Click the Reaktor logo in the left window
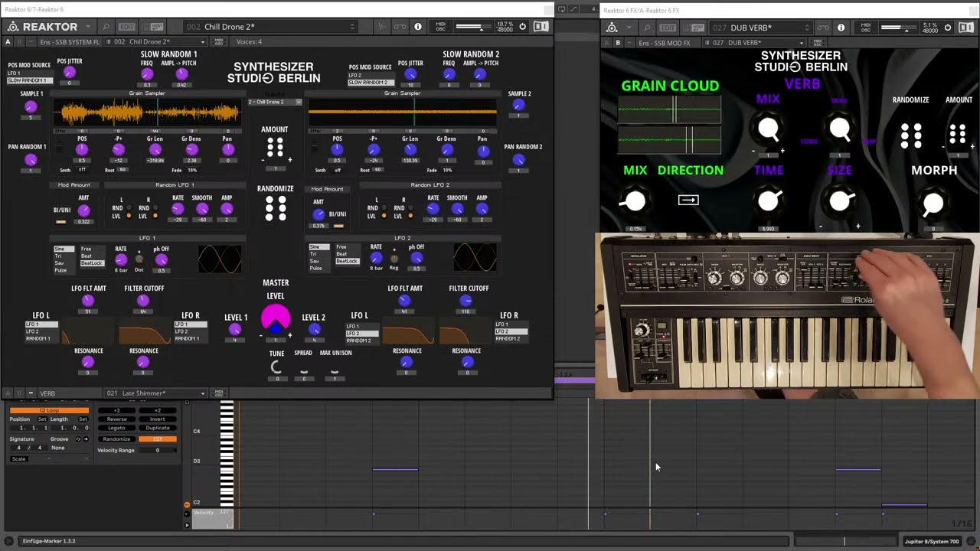This screenshot has width=980, height=551. [x=43, y=27]
